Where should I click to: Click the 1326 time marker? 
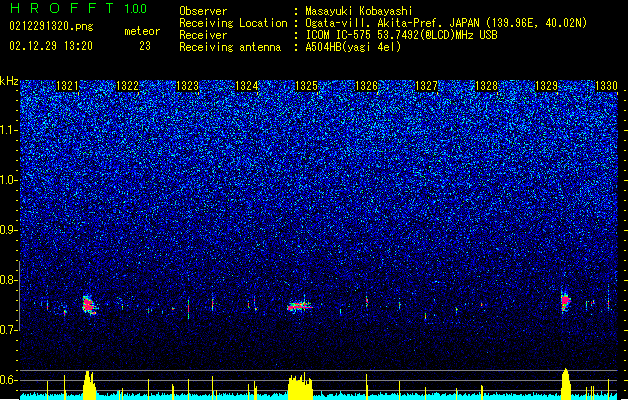[x=366, y=86]
